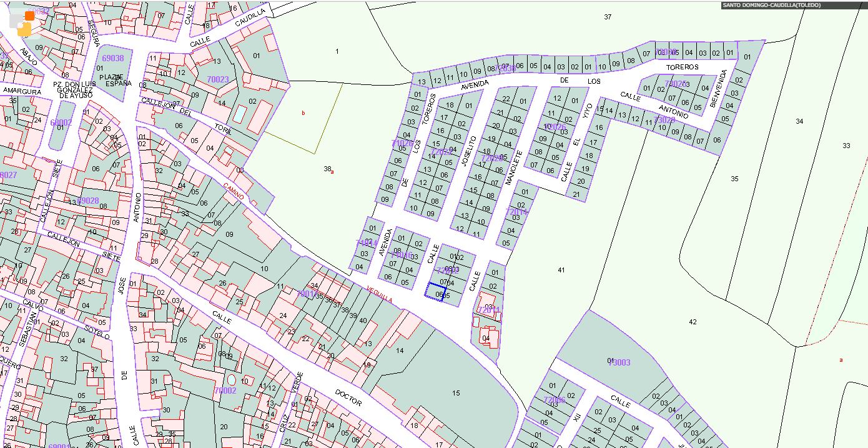The image size is (868, 448).
Task: Click subparcel b inside the yellow boundary
Action: coord(303,113)
